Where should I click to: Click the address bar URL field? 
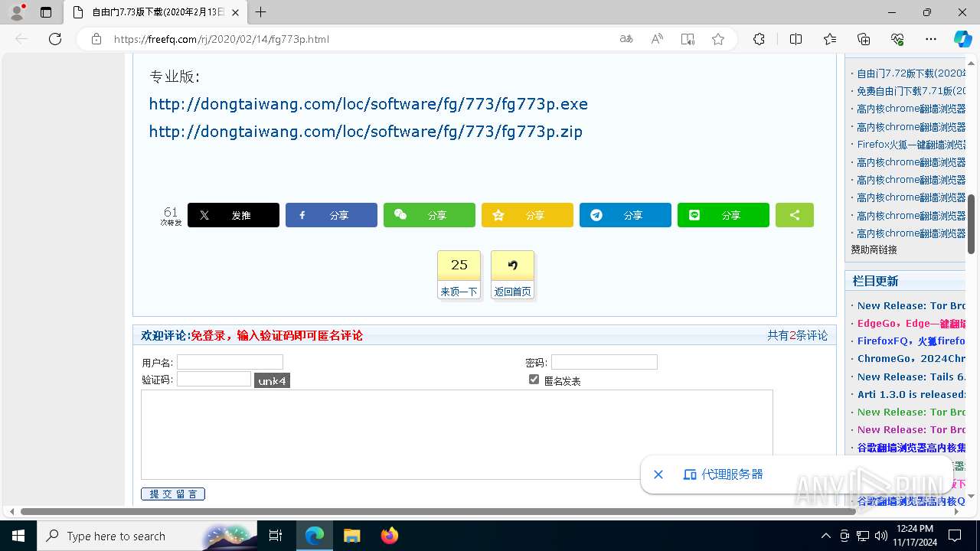[360, 39]
